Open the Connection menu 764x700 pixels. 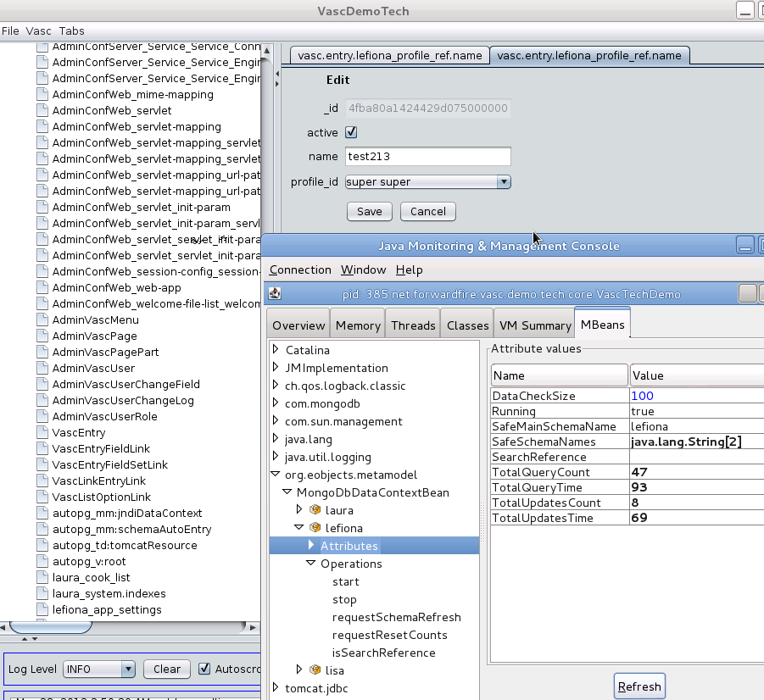point(300,269)
